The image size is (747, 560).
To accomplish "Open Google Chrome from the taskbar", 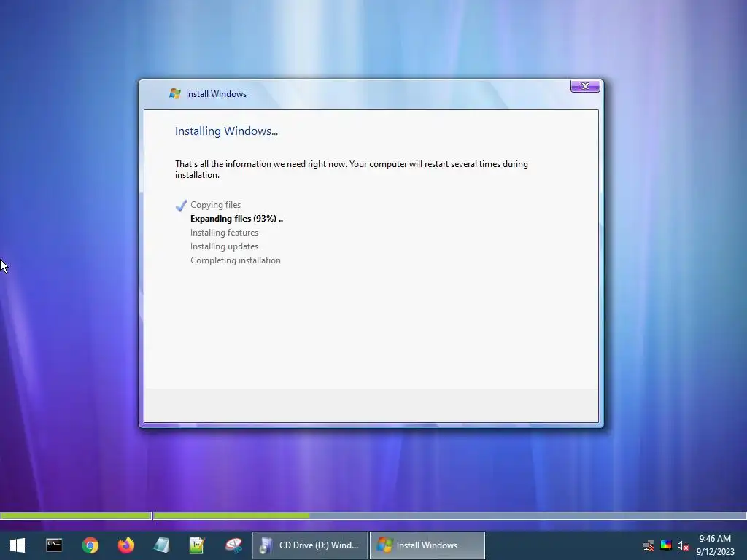I will [x=90, y=545].
